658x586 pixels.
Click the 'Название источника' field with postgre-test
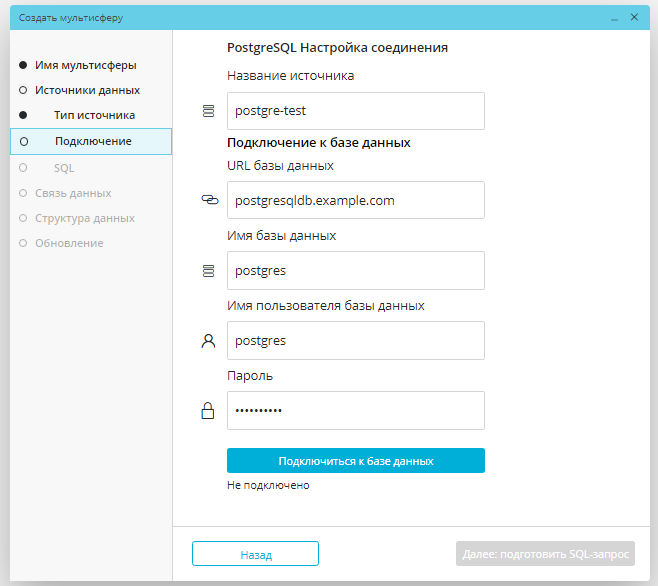click(x=356, y=111)
